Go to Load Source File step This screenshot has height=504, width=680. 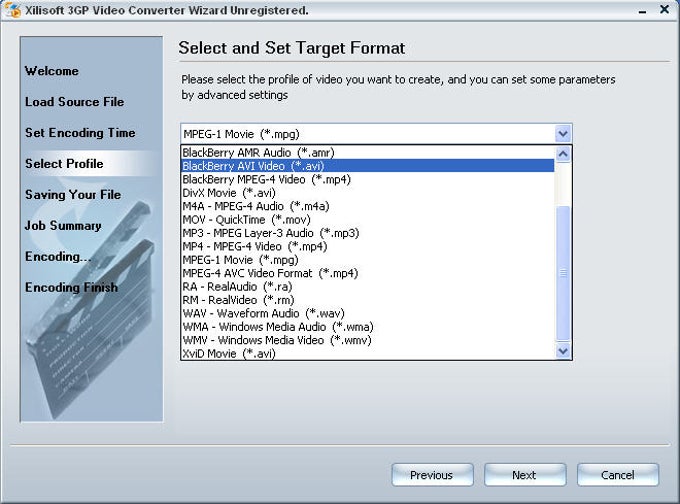click(x=75, y=101)
